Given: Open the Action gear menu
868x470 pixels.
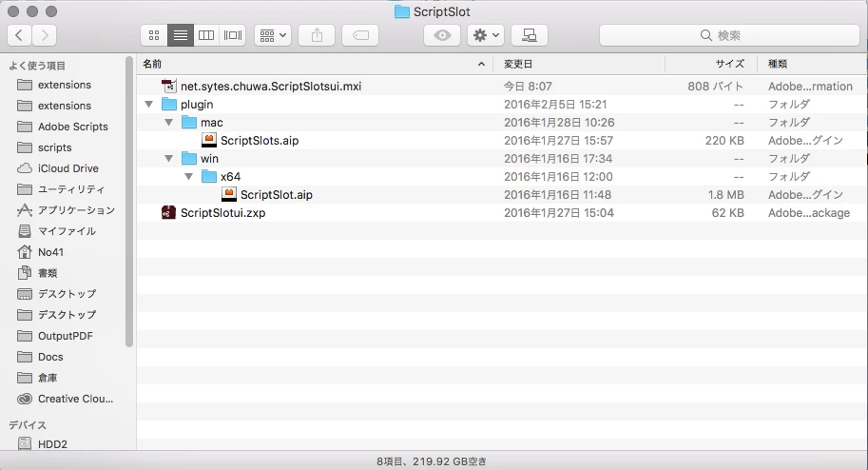Looking at the screenshot, I should coord(486,35).
